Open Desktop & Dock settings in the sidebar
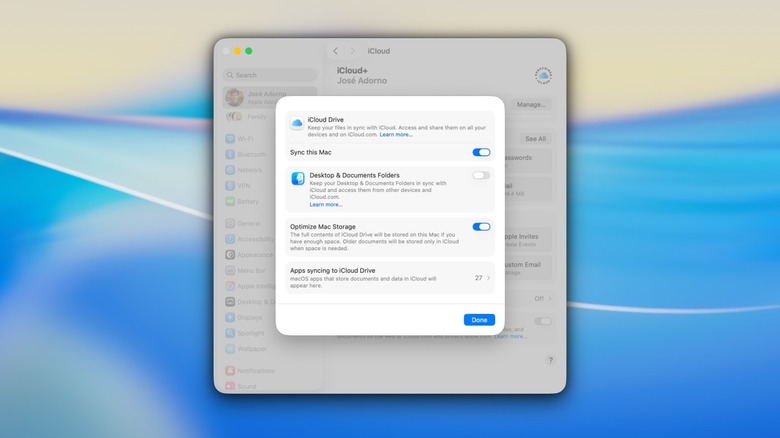The image size is (780, 438). 250,302
